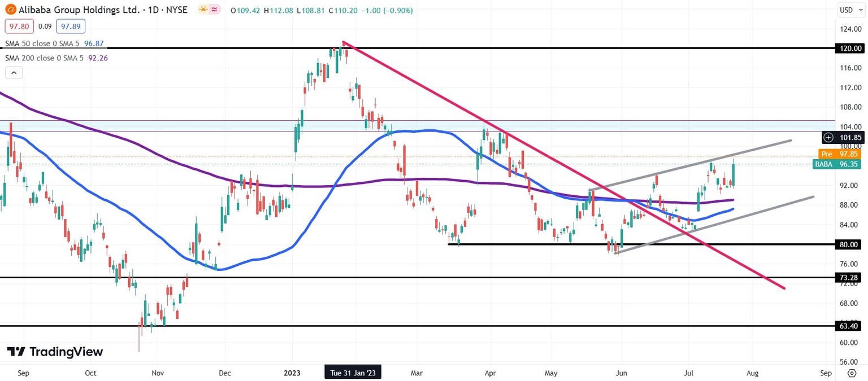Click the blue 97.89 buy price button
The image size is (868, 381).
click(x=71, y=27)
